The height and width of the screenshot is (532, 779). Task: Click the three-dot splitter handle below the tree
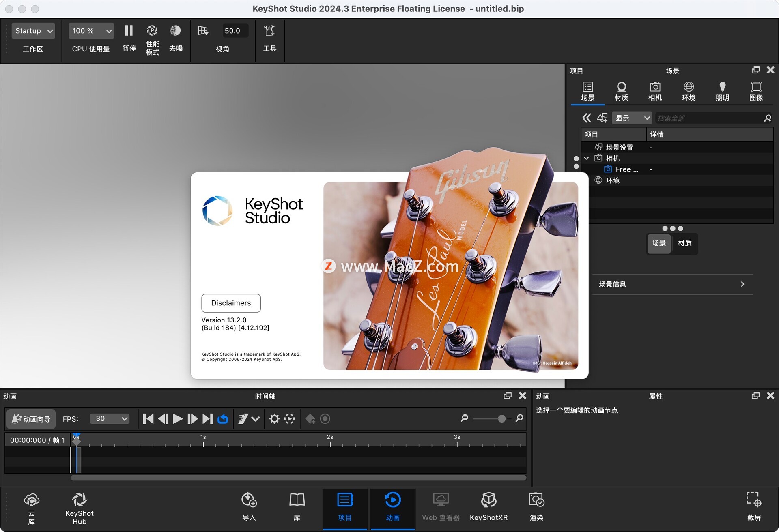[x=672, y=228]
